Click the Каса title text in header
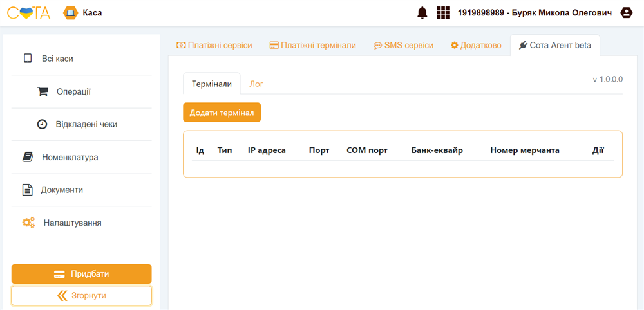Screen dimensions: 644x310 coord(92,13)
